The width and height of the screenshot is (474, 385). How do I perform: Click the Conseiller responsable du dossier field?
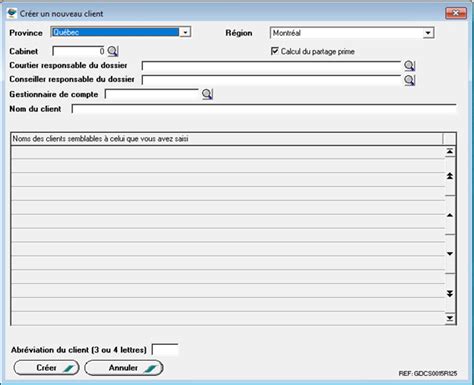(272, 80)
